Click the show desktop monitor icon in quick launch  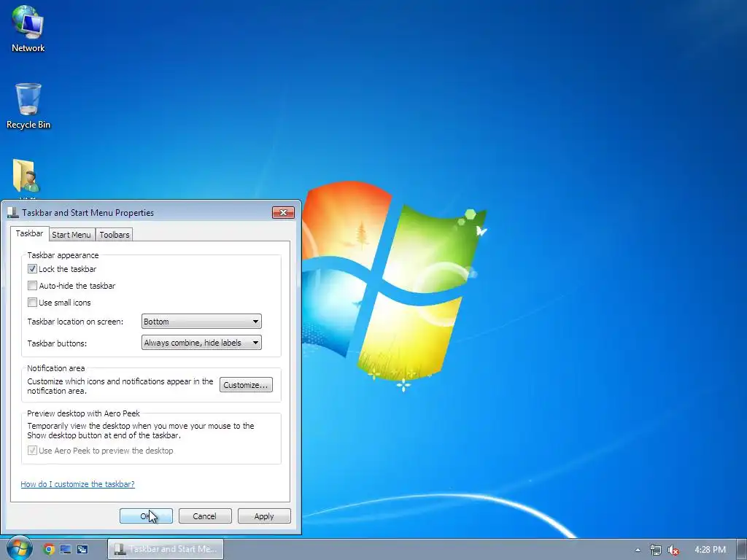pyautogui.click(x=65, y=549)
